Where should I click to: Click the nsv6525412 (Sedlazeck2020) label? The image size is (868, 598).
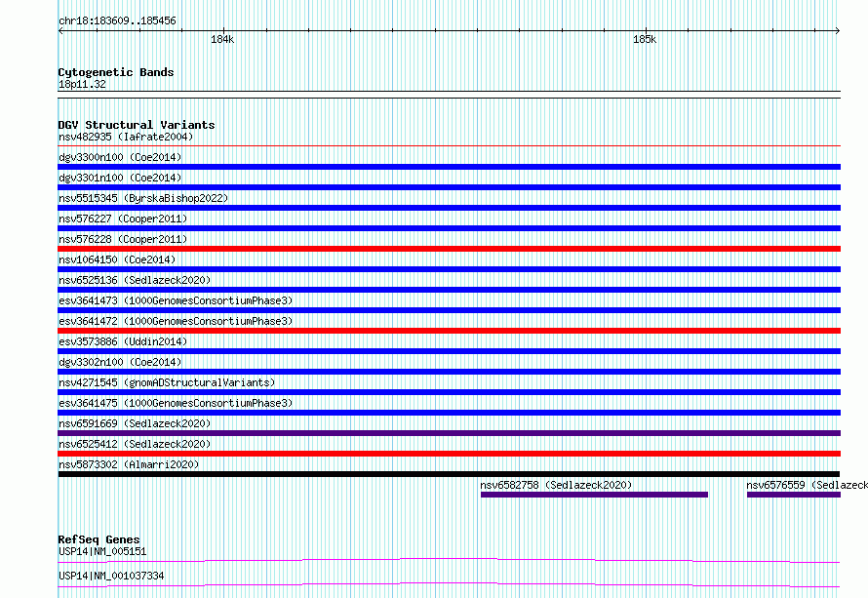135,444
